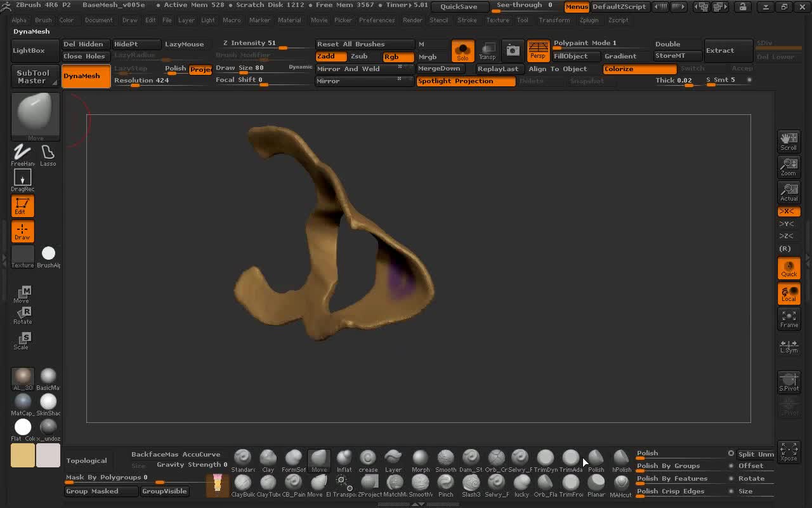Click the Zoom canvas icon
The width and height of the screenshot is (812, 508).
[789, 166]
